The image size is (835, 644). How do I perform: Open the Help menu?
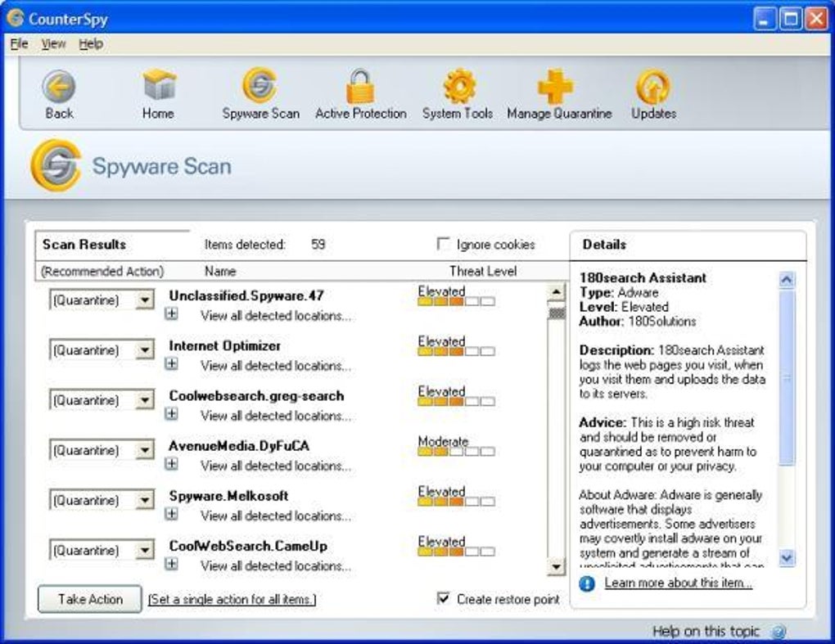coord(91,43)
